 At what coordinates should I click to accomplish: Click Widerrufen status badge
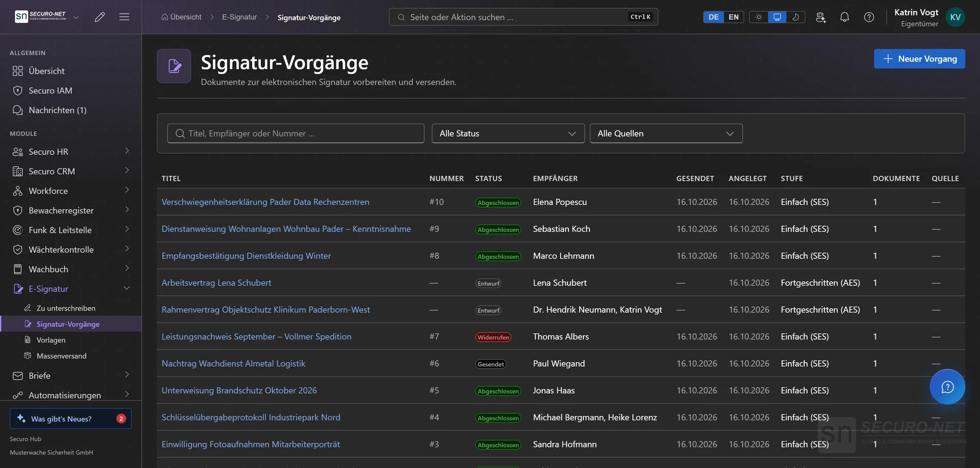click(493, 337)
